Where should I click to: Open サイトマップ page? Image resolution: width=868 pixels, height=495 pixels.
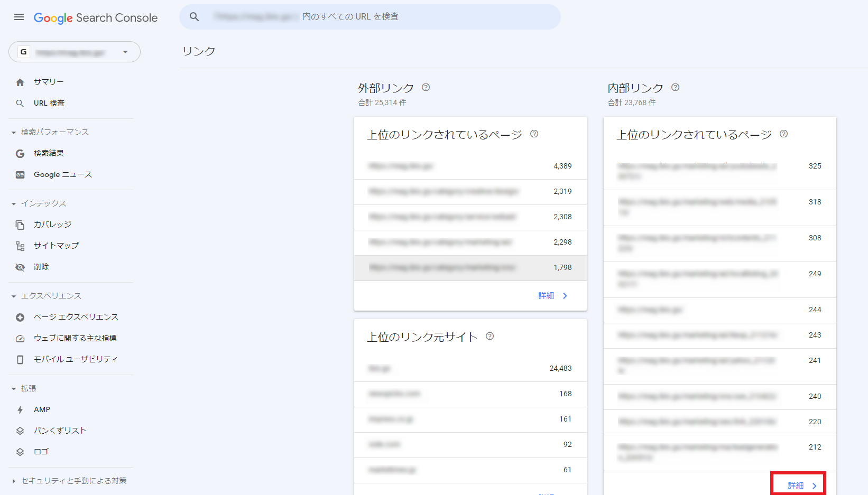(56, 246)
